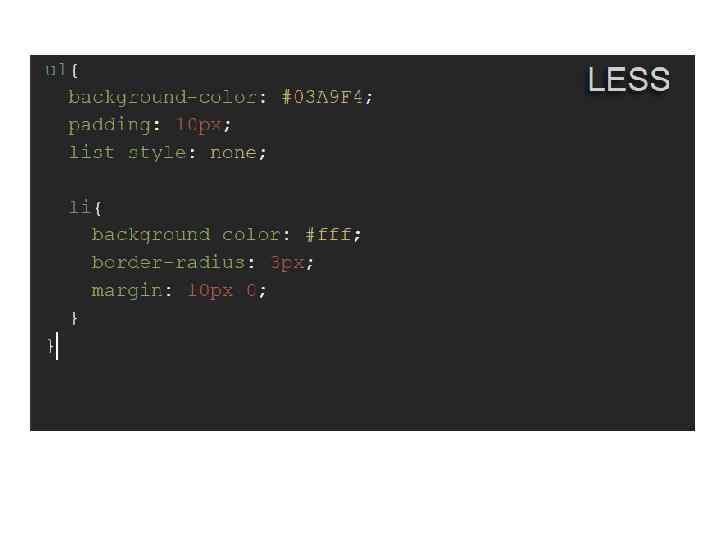
Task: Click the opening brace after li
Action: (x=98, y=208)
